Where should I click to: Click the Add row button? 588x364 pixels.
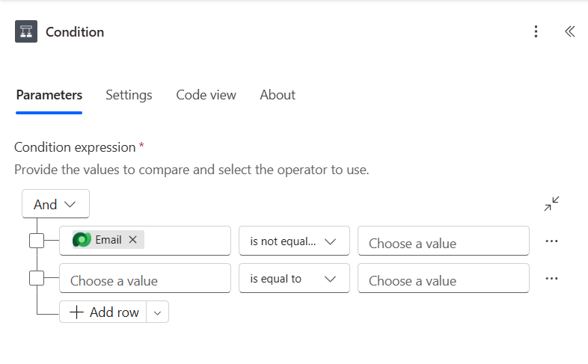(x=104, y=312)
